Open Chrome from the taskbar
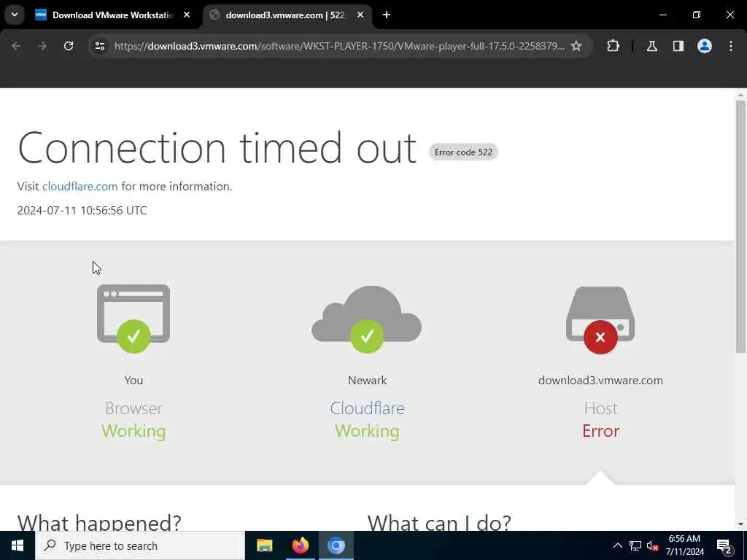This screenshot has width=747, height=560. (336, 545)
